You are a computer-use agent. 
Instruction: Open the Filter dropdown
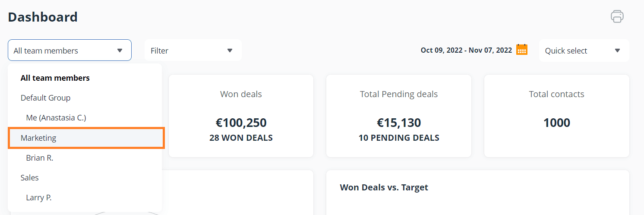point(193,51)
